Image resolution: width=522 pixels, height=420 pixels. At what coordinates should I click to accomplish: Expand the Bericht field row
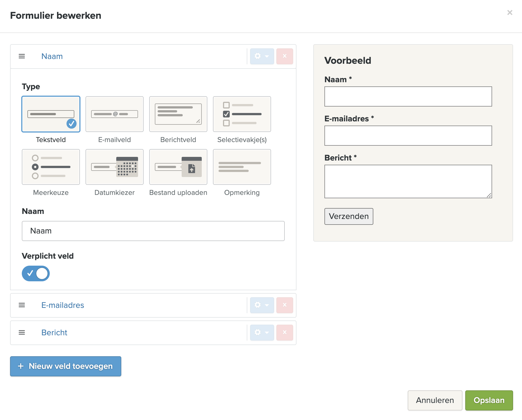54,332
